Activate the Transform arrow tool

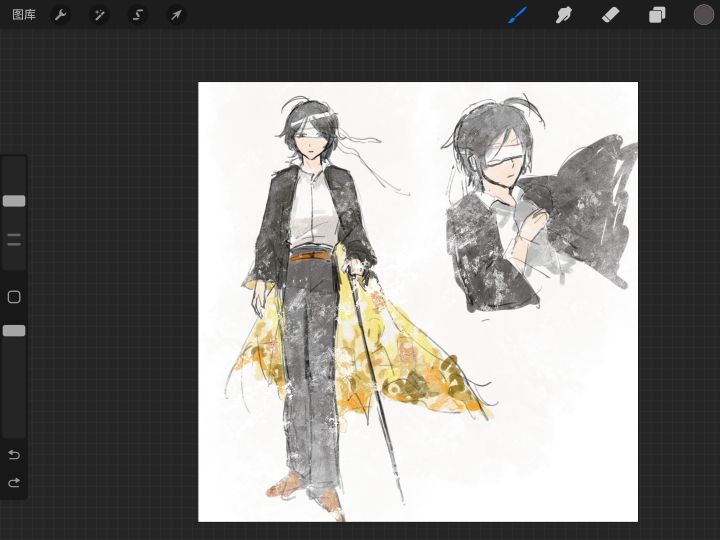(176, 15)
